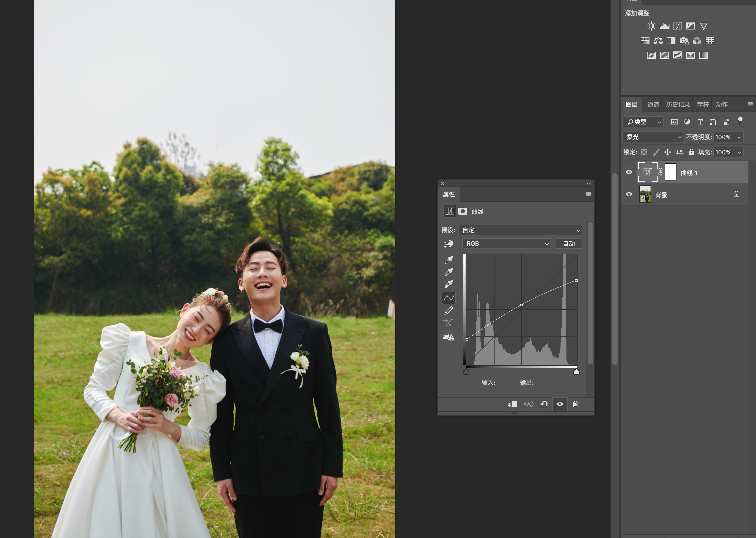Hide the 背景 layer
The image size is (756, 538).
629,195
